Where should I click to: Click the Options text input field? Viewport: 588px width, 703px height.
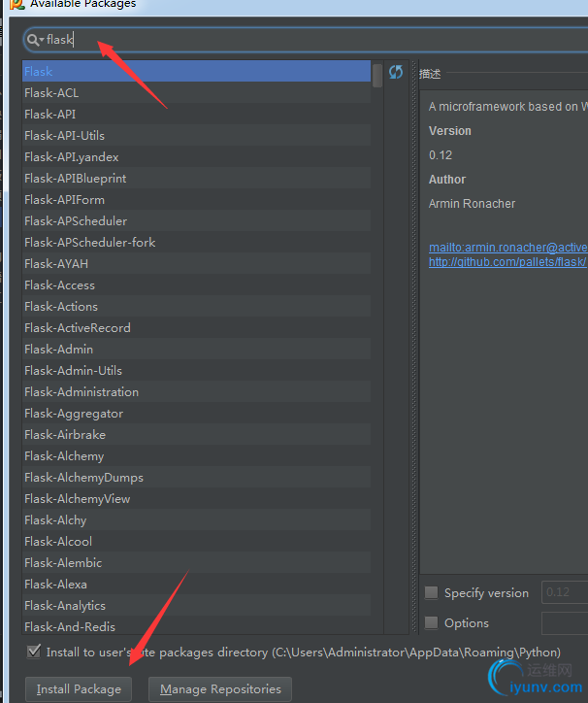coord(565,622)
